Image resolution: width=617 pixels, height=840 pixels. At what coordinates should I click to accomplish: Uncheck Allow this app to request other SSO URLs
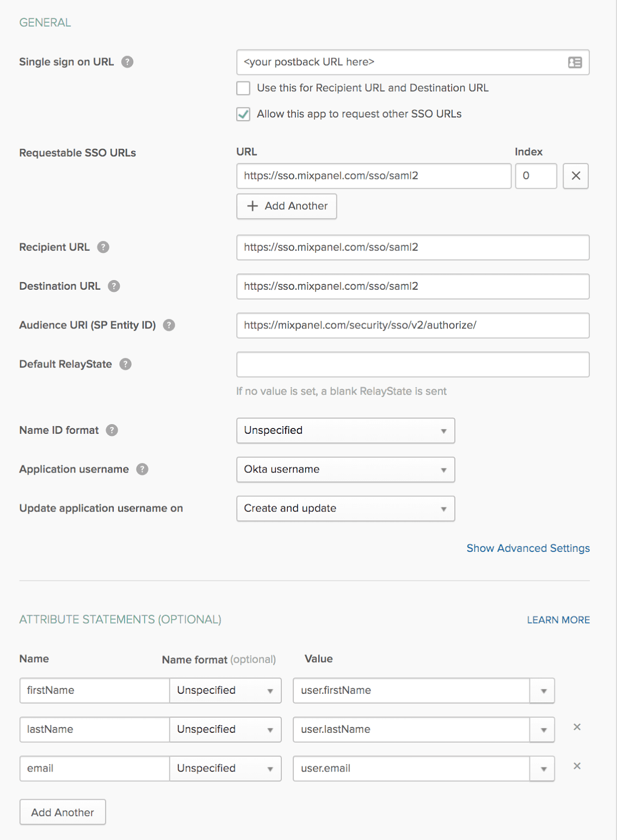243,114
